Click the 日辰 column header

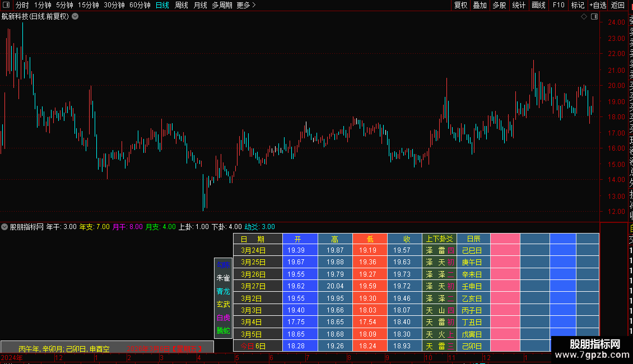pyautogui.click(x=474, y=239)
